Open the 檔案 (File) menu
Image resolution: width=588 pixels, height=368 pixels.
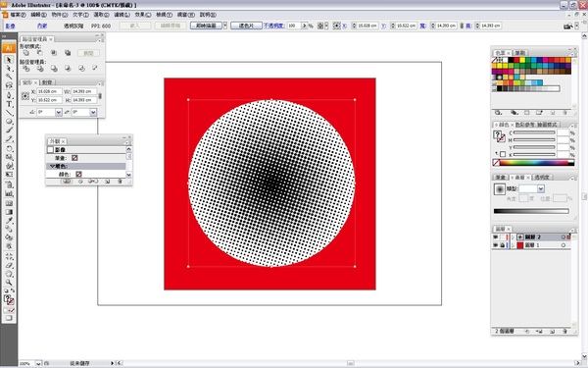pyautogui.click(x=18, y=15)
